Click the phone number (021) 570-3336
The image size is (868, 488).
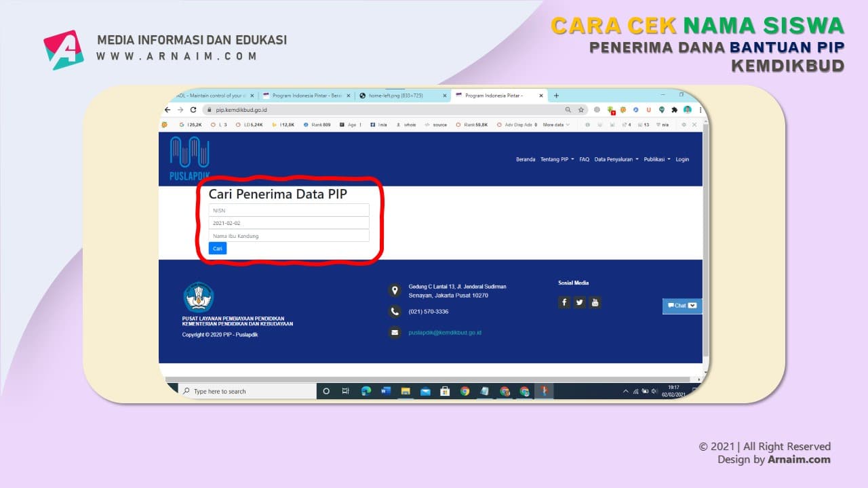click(429, 312)
